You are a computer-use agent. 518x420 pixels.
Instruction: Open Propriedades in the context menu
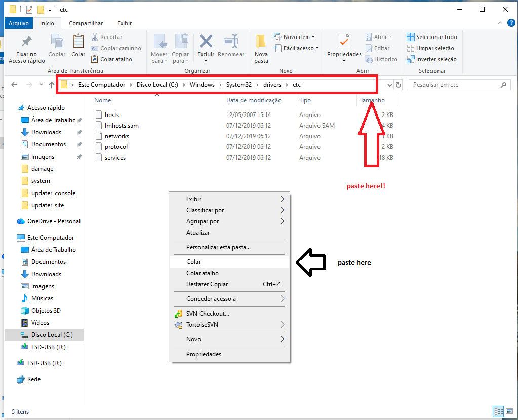point(229,354)
